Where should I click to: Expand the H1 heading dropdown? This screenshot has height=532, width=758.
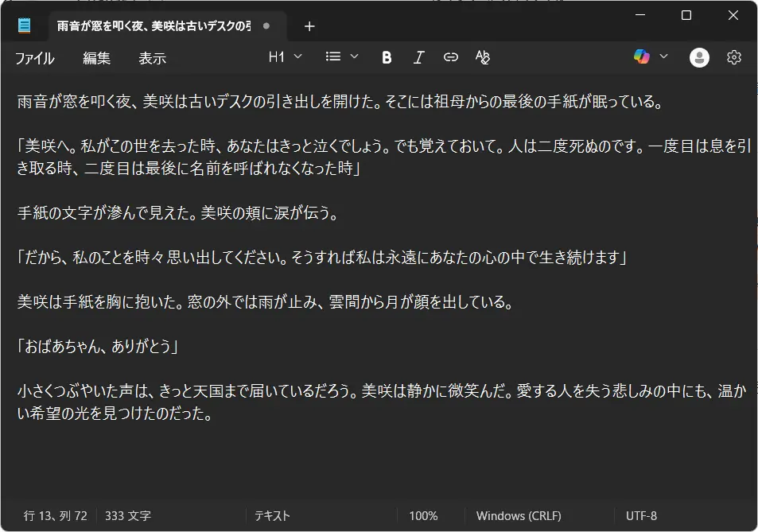point(286,56)
